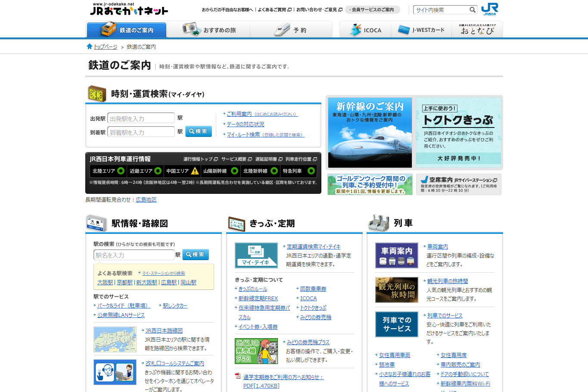Check 山陽新幹線 status green circle

(x=234, y=171)
